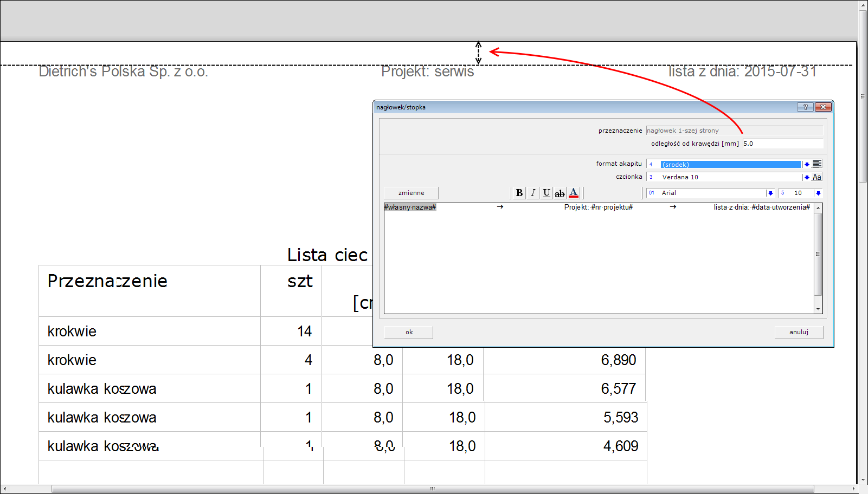Close the nagłowek/stopka dialog
Viewport: 868px width, 494px height.
(823, 107)
